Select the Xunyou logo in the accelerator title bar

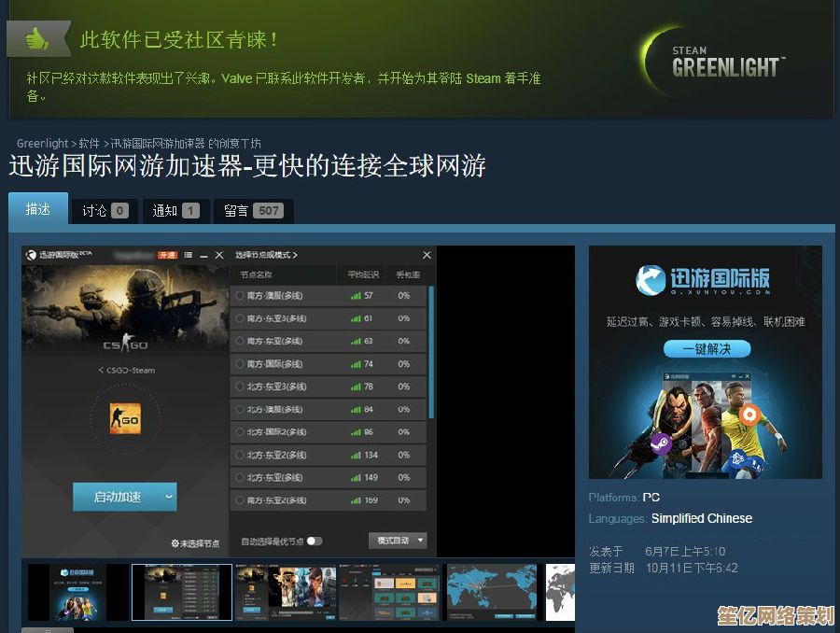pyautogui.click(x=32, y=252)
